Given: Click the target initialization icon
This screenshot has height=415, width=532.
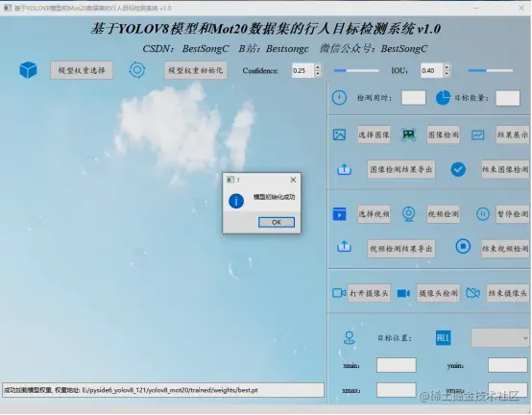Looking at the screenshot, I should (x=137, y=70).
